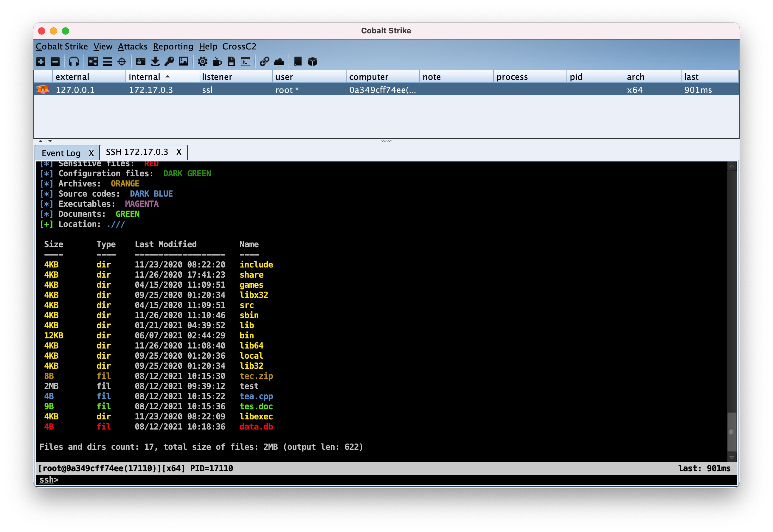Click the headphones listeners icon
Screen dimensions: 773x532
tap(74, 62)
